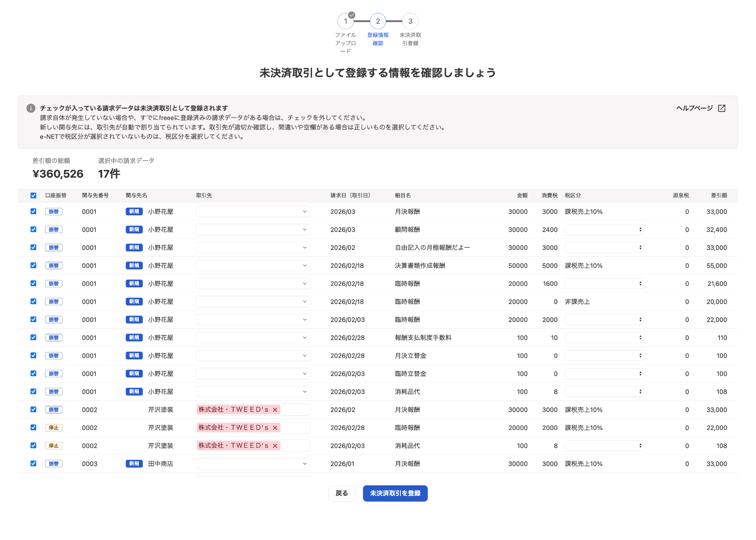Uncheck the 顧問報酬 row checkbox
Screen dimensions: 756x540
[x=33, y=229]
